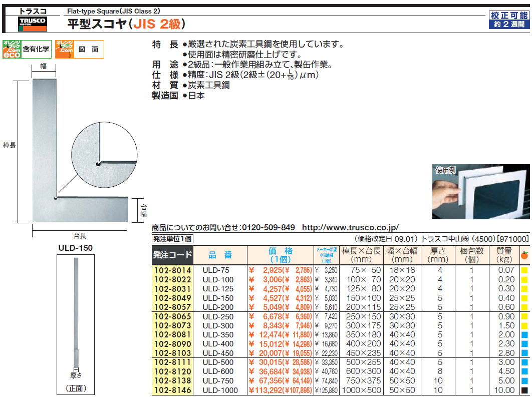Click the yellow stock swatch for ULD-75
532x397 pixels.
pos(524,270)
